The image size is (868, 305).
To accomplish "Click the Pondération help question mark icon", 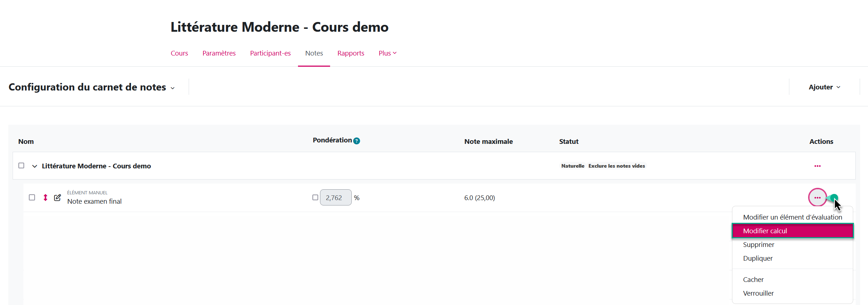I will 356,141.
